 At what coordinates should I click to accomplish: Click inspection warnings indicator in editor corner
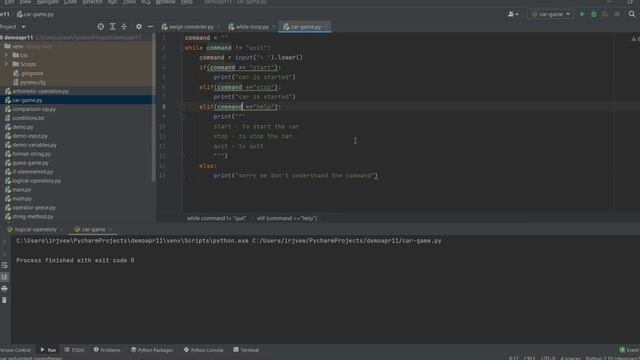pos(635,38)
